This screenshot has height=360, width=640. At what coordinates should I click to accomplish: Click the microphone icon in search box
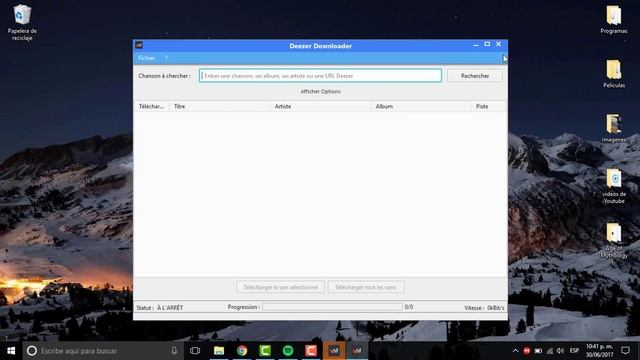click(174, 351)
